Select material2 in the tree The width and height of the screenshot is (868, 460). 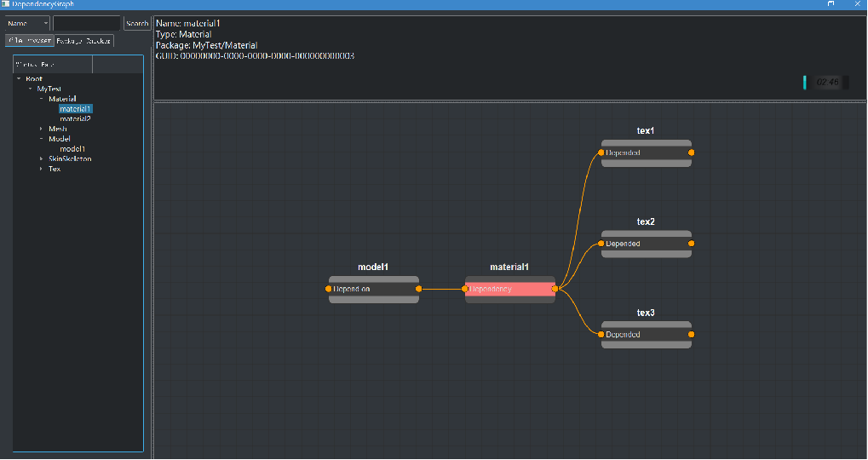point(75,118)
